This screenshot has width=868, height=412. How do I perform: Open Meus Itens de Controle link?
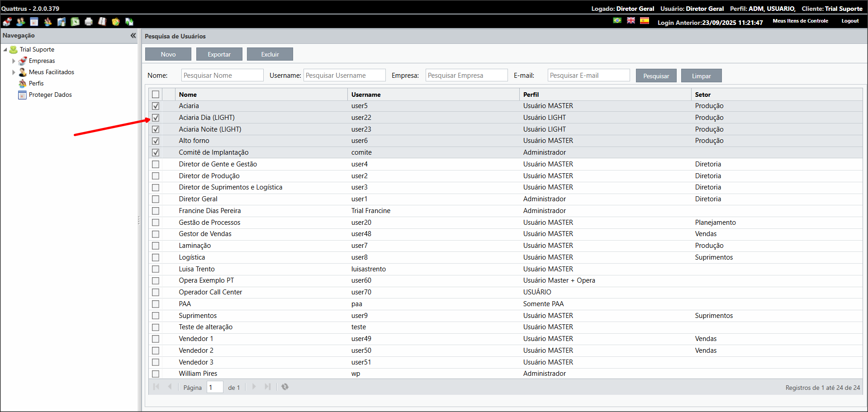tap(800, 21)
